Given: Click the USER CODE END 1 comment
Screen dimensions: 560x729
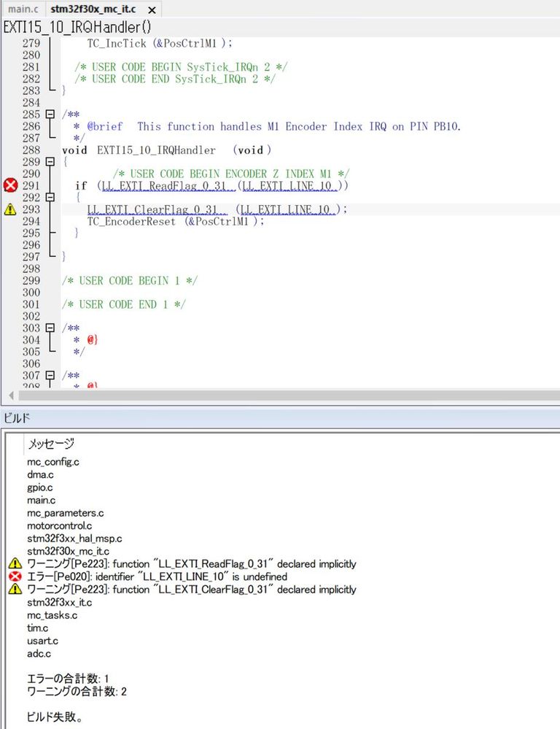Looking at the screenshot, I should [x=124, y=304].
